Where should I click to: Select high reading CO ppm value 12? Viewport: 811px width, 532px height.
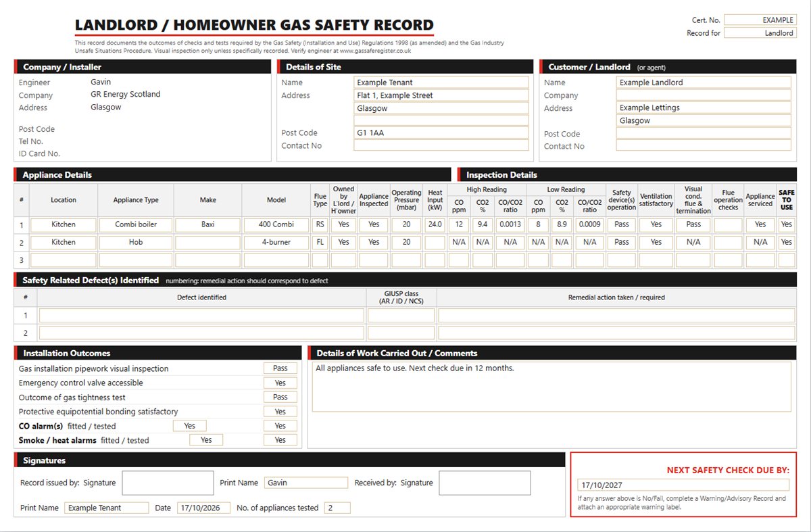(x=459, y=224)
